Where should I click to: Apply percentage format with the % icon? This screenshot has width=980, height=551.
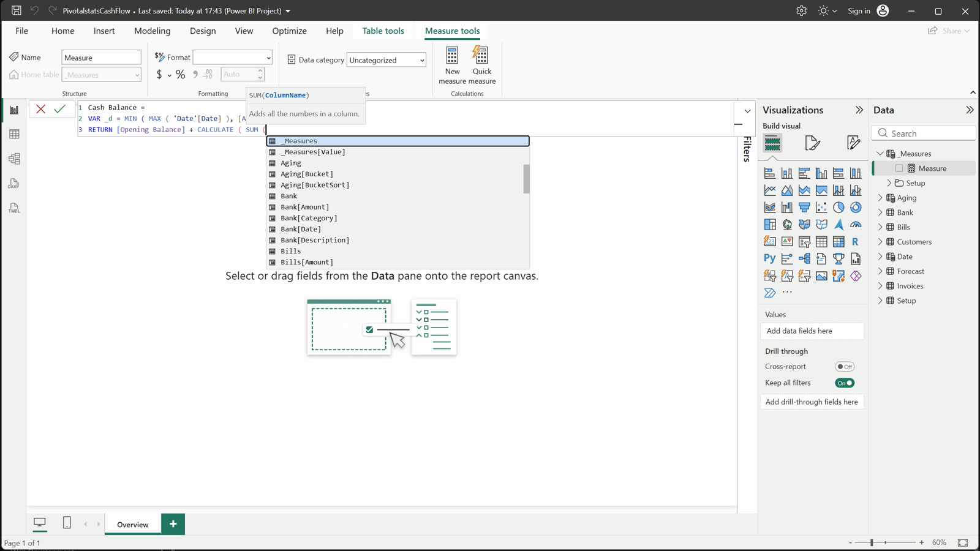[x=180, y=75]
